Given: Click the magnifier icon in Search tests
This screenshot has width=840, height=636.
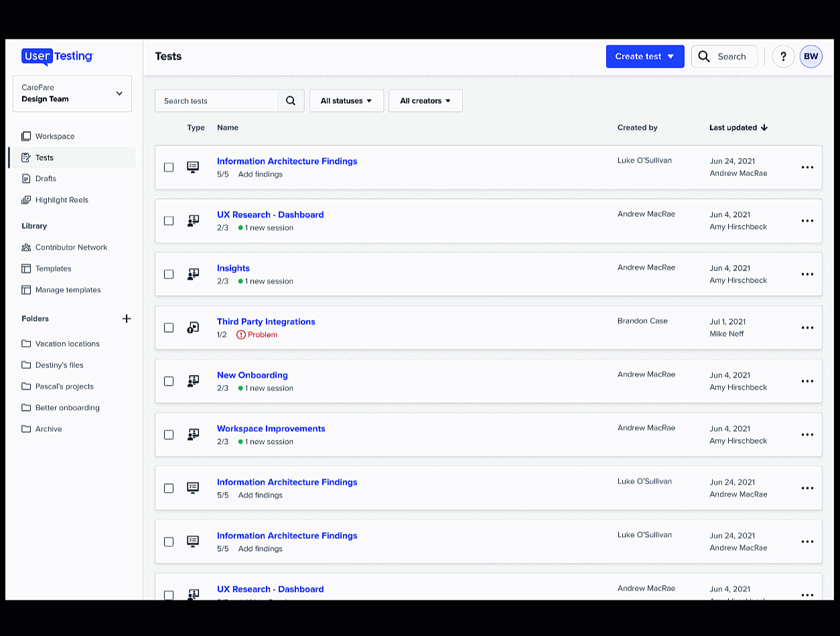Looking at the screenshot, I should (291, 101).
